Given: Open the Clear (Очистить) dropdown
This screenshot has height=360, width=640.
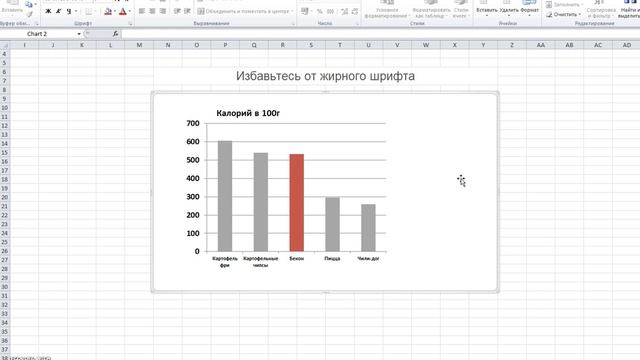Looking at the screenshot, I should point(563,14).
